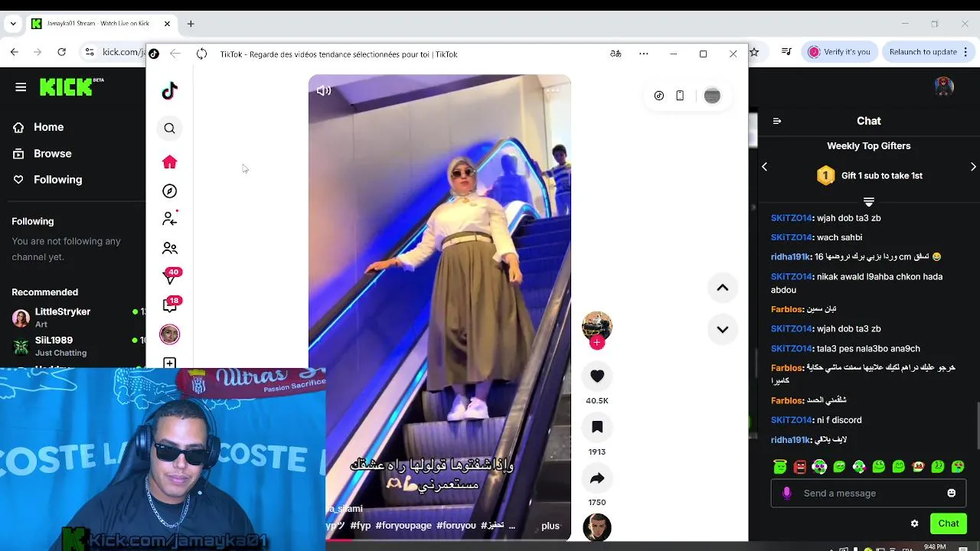Like the video with heart icon
This screenshot has height=551, width=980.
597,376
